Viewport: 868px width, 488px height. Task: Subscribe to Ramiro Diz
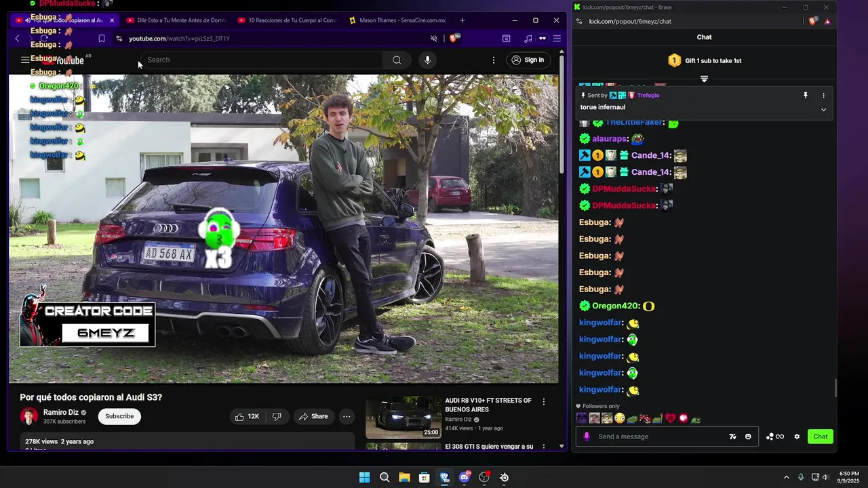pos(119,416)
